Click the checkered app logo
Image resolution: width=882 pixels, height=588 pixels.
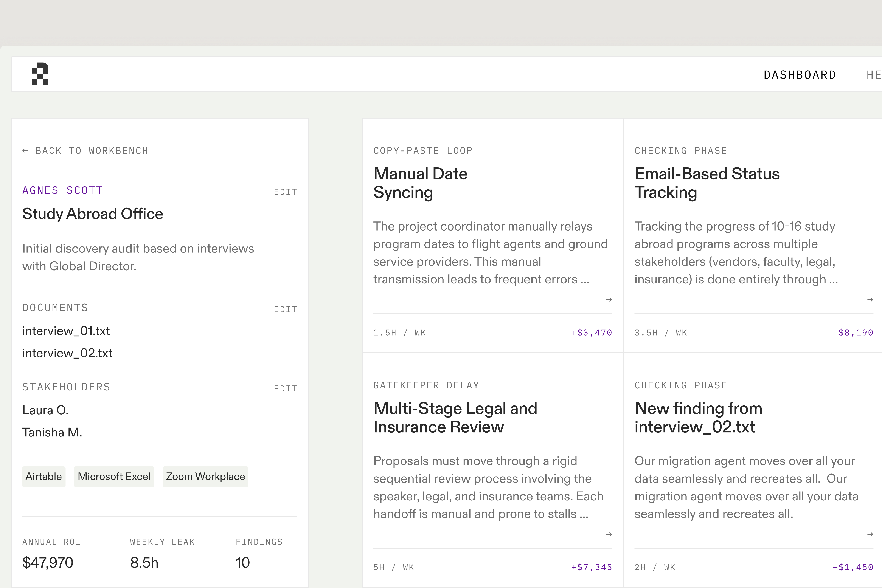(x=40, y=74)
